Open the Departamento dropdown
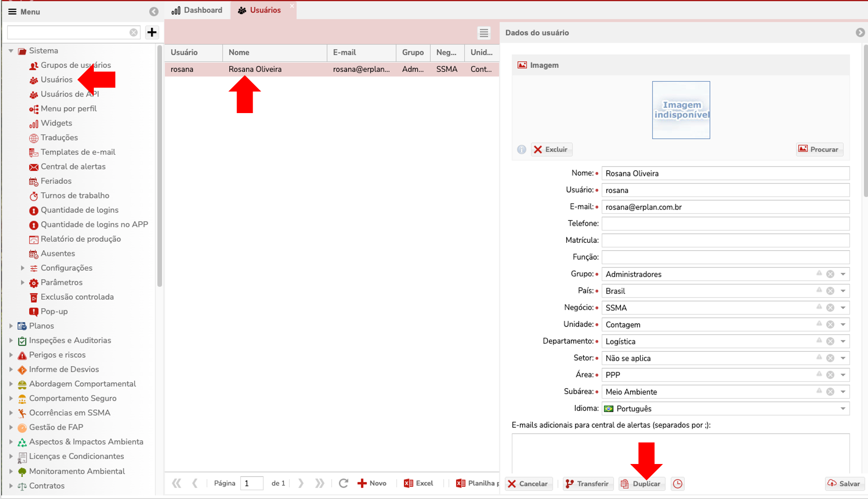This screenshot has width=868, height=499. click(843, 341)
